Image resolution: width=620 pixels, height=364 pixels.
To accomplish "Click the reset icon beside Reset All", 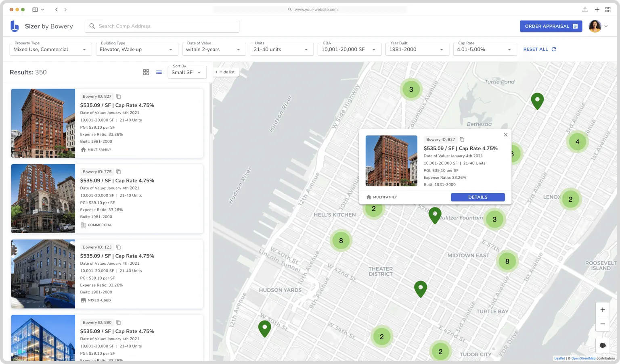I will [554, 49].
